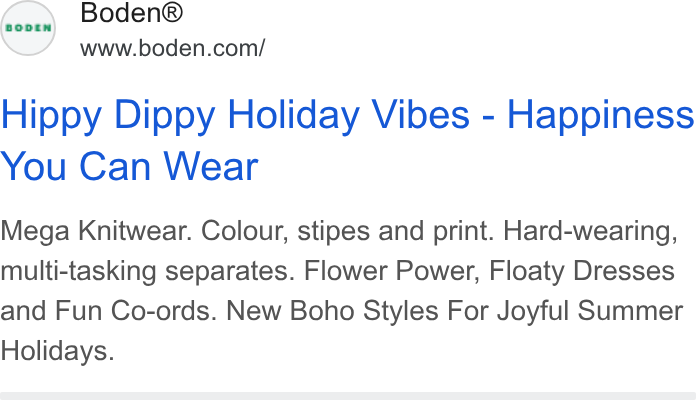This screenshot has height=400, width=696.
Task: Click the registered trademark symbol after Boden
Action: [172, 12]
